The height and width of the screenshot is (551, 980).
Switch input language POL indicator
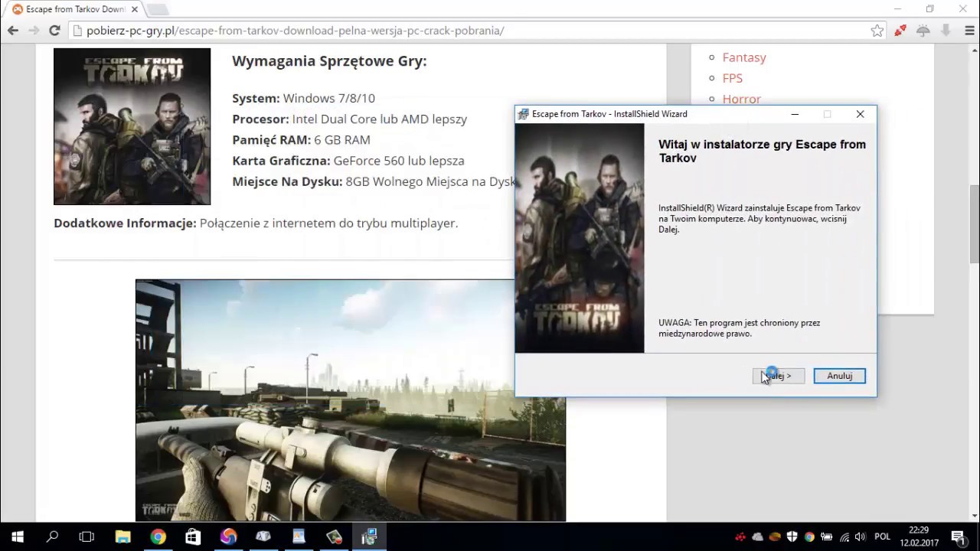(x=882, y=536)
